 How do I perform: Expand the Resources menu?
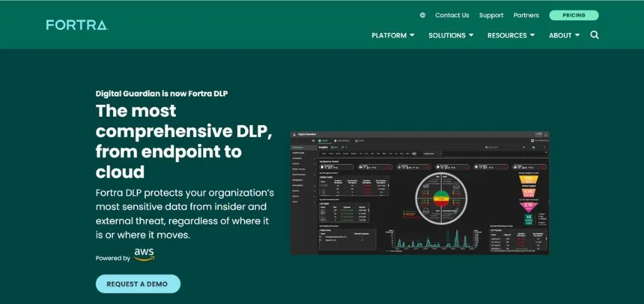click(x=511, y=36)
